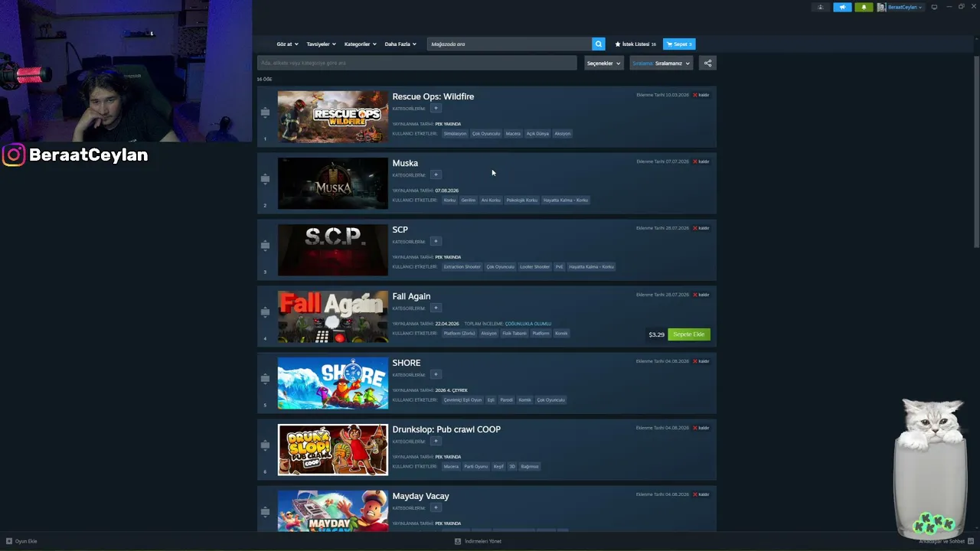Remove Muska from wishlist via kaldır

point(701,161)
